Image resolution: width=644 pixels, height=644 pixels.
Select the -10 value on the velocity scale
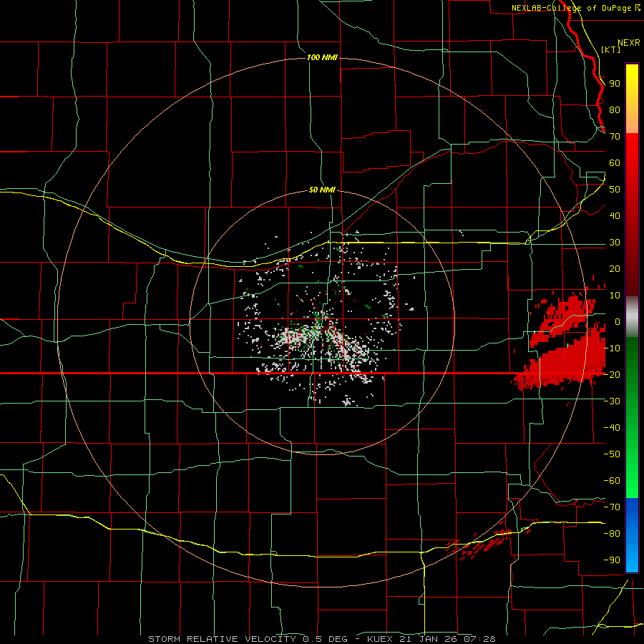pyautogui.click(x=612, y=348)
